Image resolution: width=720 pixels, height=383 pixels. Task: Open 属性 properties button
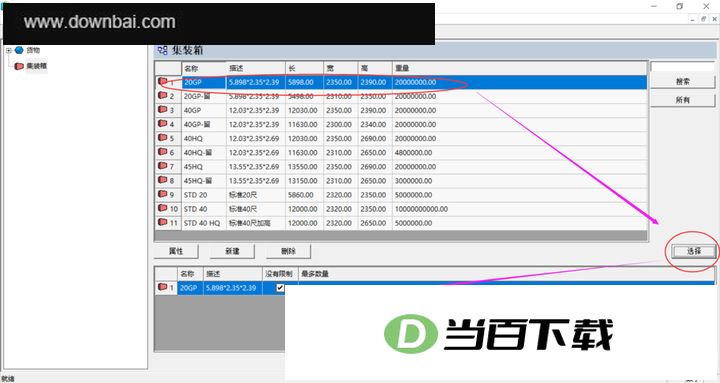[x=176, y=251]
